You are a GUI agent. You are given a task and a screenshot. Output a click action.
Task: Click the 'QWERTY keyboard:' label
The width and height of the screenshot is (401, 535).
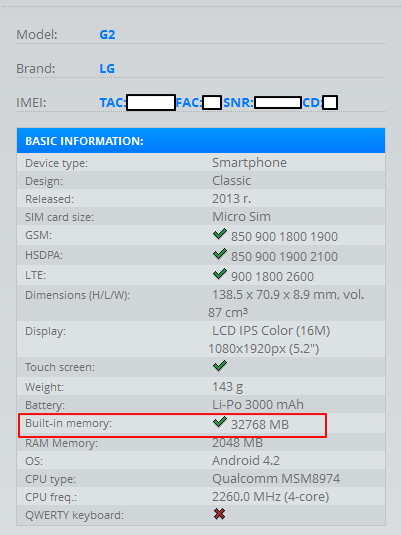click(74, 515)
